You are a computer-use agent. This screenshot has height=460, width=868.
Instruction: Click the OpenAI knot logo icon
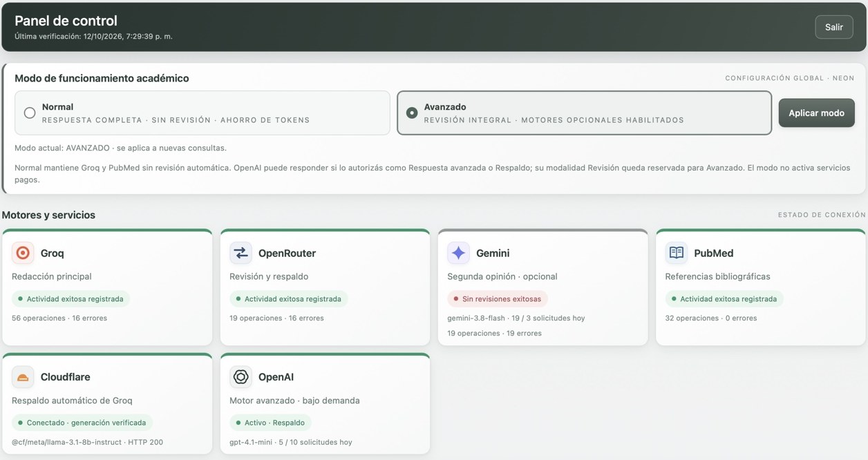point(240,377)
